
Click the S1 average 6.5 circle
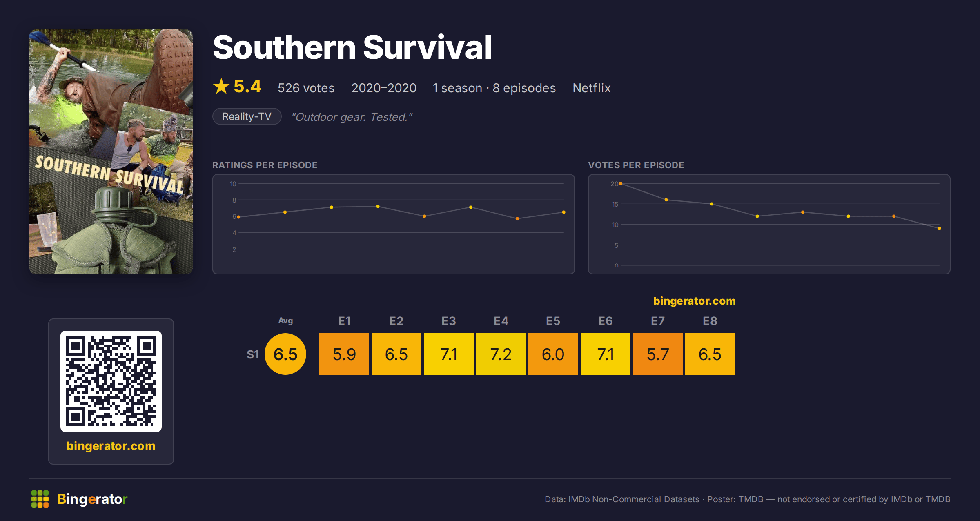[x=285, y=354]
